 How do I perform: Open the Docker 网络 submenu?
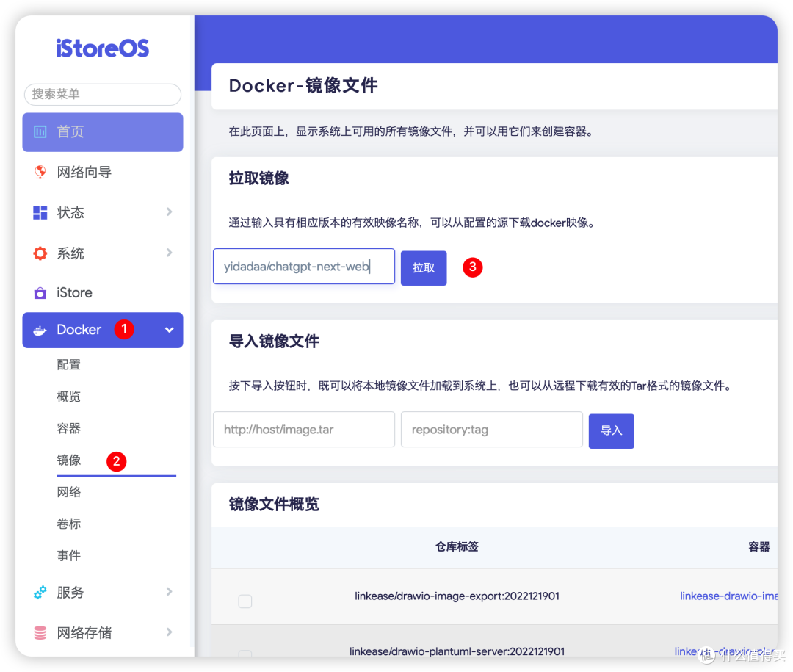point(69,492)
